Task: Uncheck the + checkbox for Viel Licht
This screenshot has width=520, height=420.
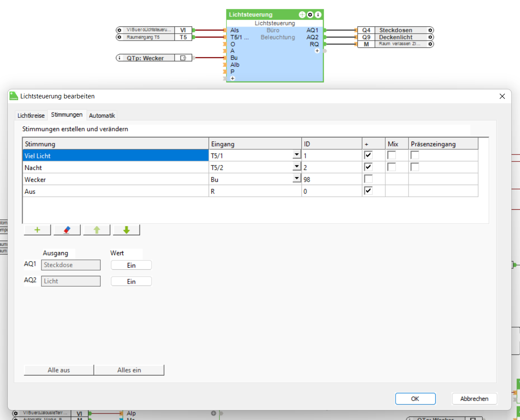Action: 368,155
